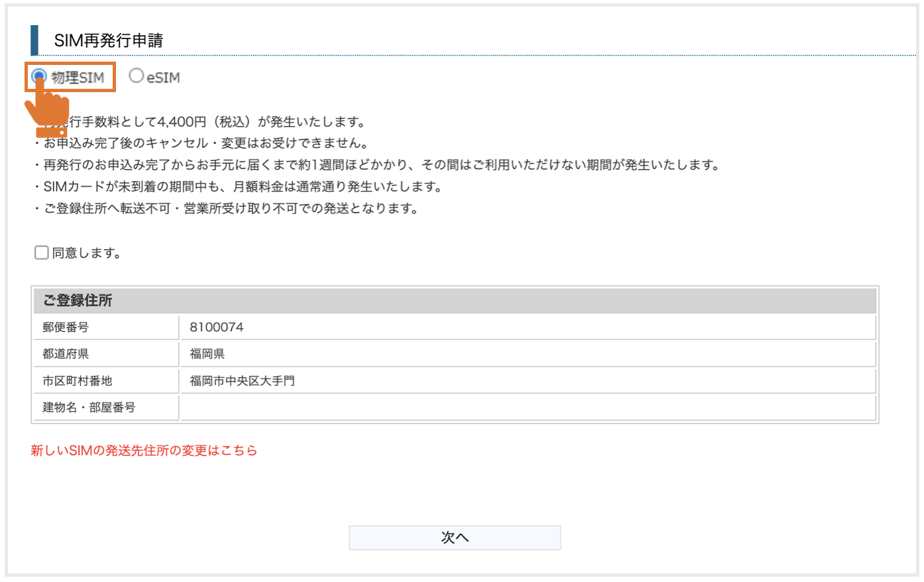924x582 pixels.
Task: Select the prefecture value 福岡県
Action: (207, 354)
